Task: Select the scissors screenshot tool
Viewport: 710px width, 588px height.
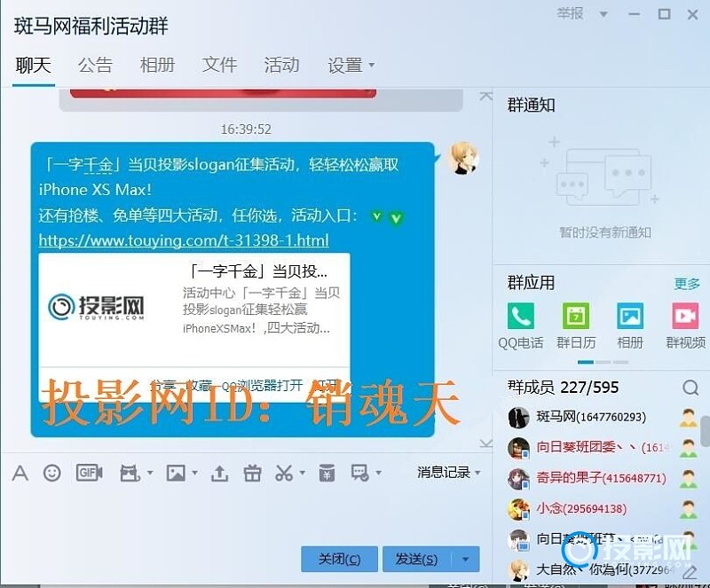Action: (284, 474)
